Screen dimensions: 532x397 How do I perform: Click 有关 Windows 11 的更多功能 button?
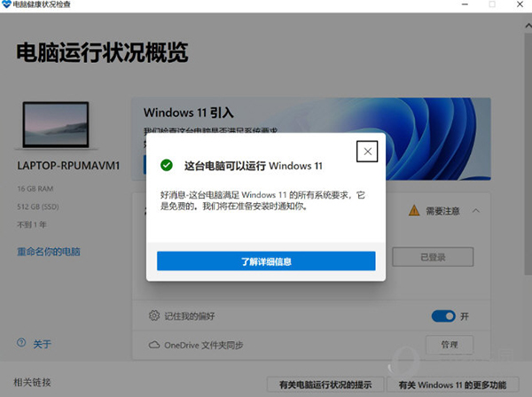pos(452,385)
